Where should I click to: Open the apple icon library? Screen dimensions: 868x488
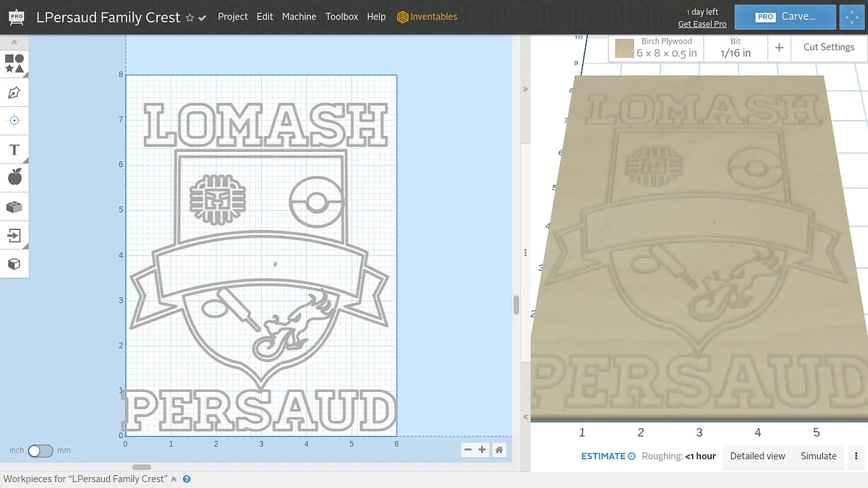point(14,177)
